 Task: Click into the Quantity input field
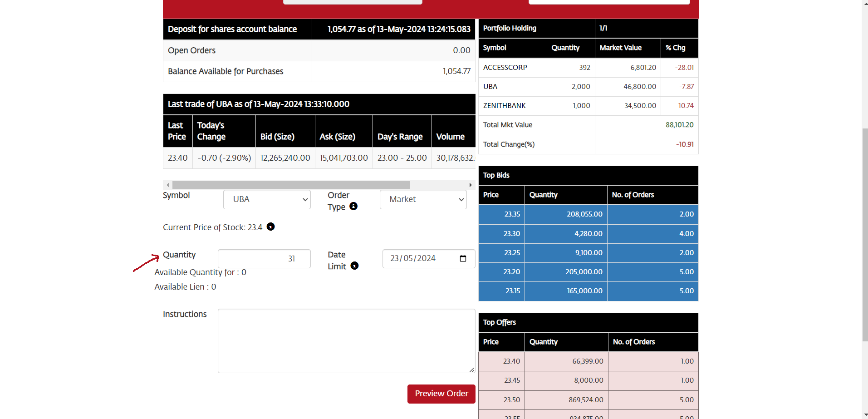tap(264, 259)
